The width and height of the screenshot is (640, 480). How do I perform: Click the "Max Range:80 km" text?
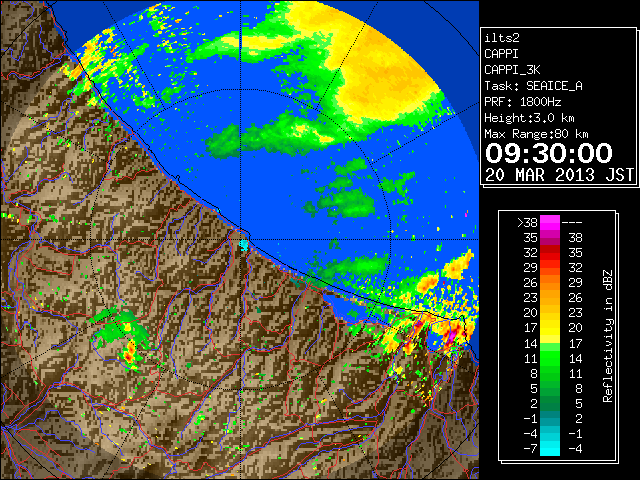point(536,134)
